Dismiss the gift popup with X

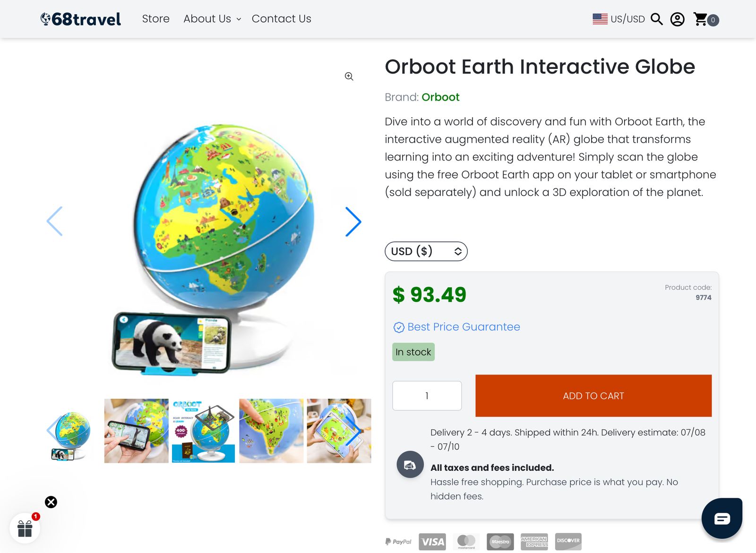[x=51, y=502]
